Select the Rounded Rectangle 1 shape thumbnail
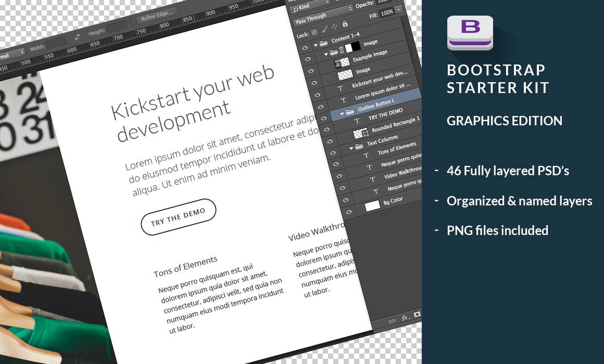 [361, 134]
